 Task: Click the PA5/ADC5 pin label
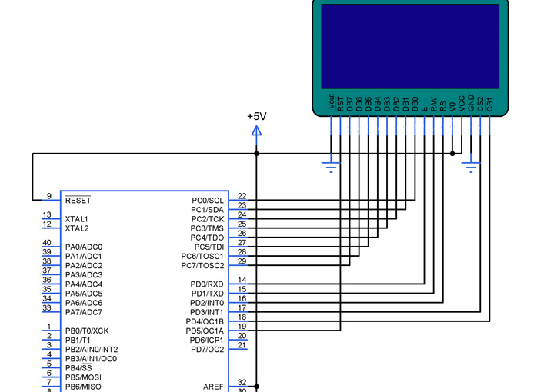pyautogui.click(x=84, y=294)
